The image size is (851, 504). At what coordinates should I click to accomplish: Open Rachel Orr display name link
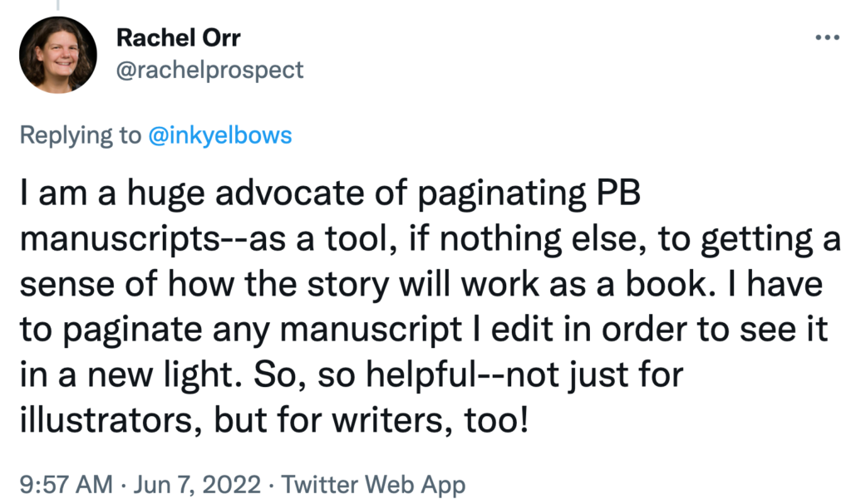(178, 37)
